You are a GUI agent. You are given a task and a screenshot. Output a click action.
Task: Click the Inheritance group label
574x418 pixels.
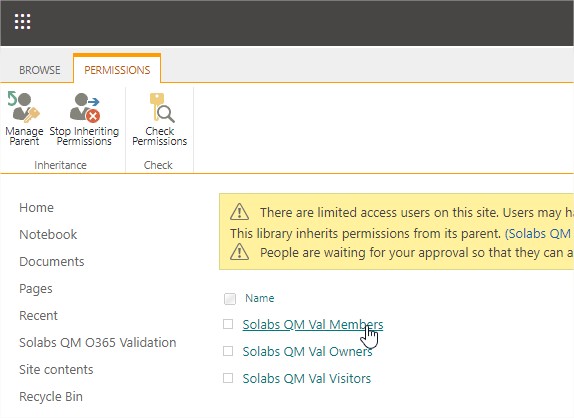pos(60,165)
